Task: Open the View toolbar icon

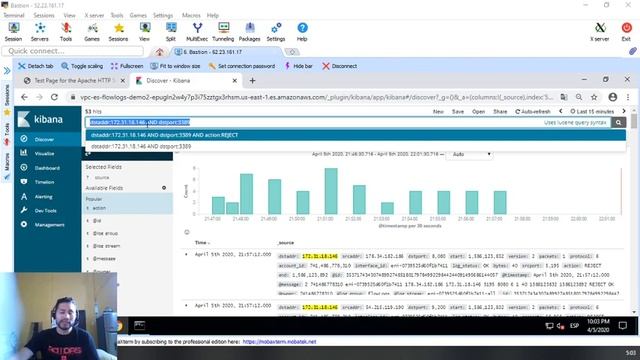Action: coord(144,32)
